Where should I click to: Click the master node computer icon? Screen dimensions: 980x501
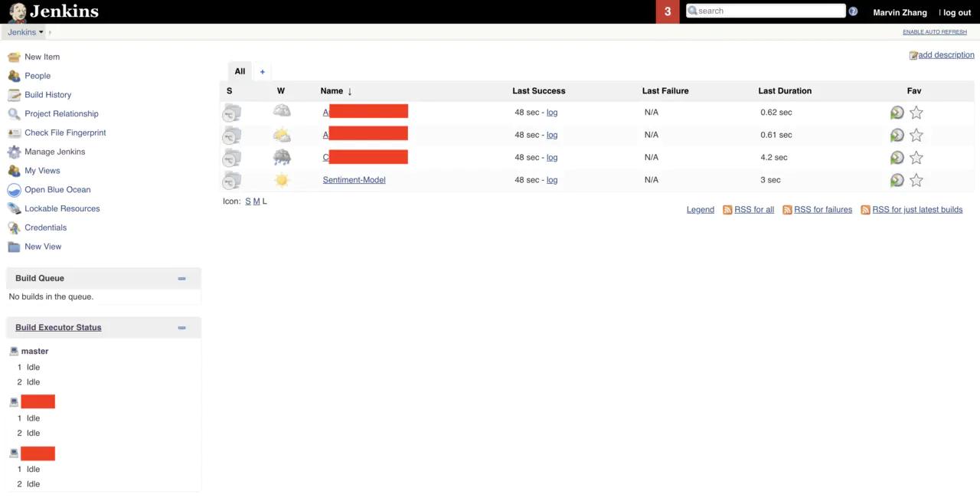[x=14, y=351]
